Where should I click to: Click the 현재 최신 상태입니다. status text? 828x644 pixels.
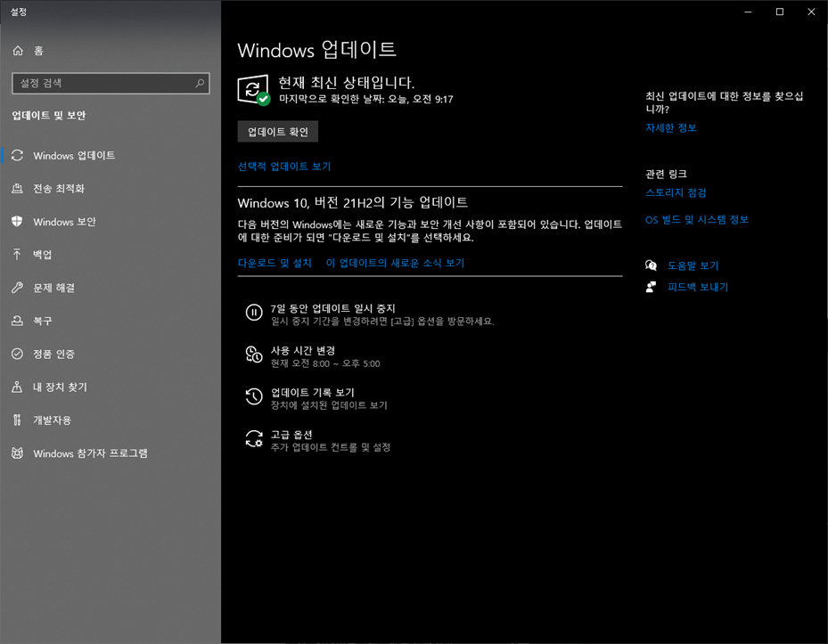(x=347, y=82)
